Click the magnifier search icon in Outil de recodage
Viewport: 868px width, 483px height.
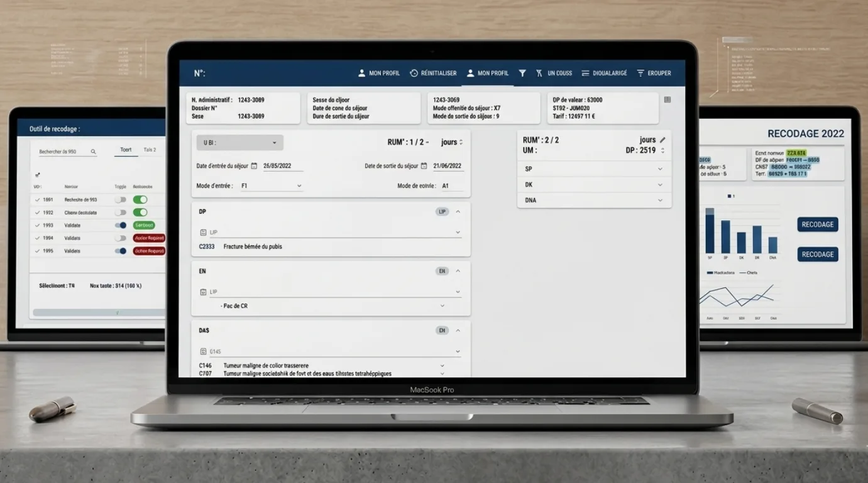[94, 152]
